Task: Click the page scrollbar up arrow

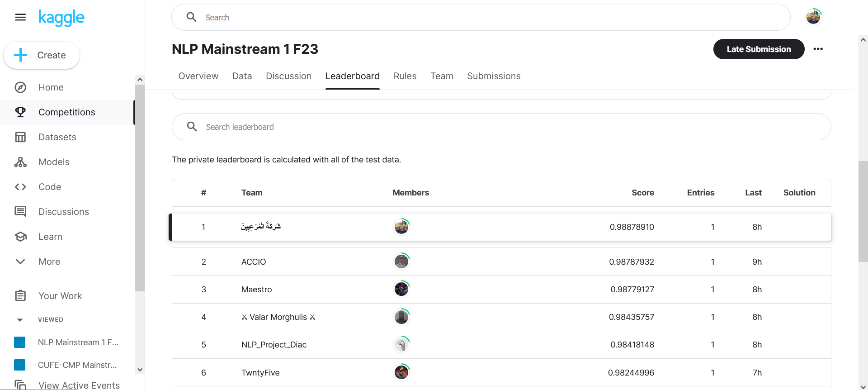Action: click(863, 40)
